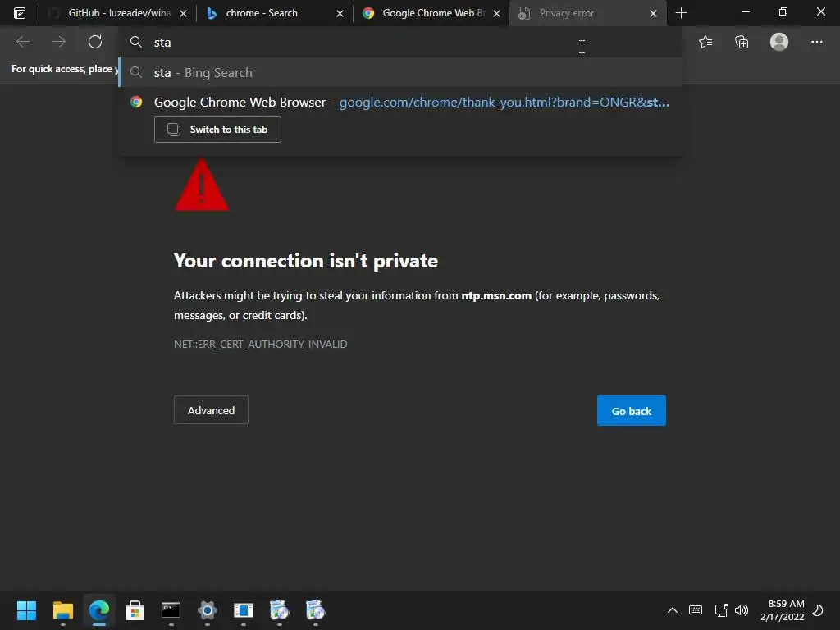This screenshot has height=630, width=840.
Task: Open the Collections icon
Action: [x=742, y=42]
